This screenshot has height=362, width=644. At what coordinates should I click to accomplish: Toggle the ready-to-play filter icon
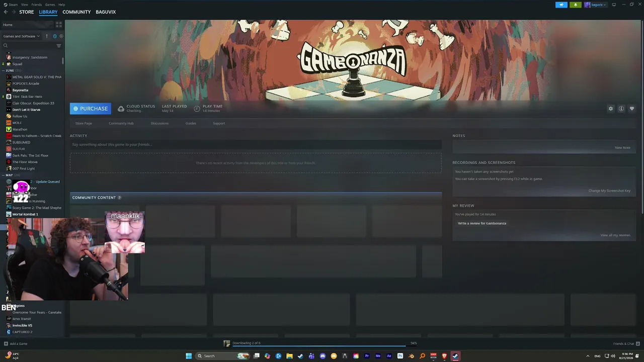(x=61, y=36)
